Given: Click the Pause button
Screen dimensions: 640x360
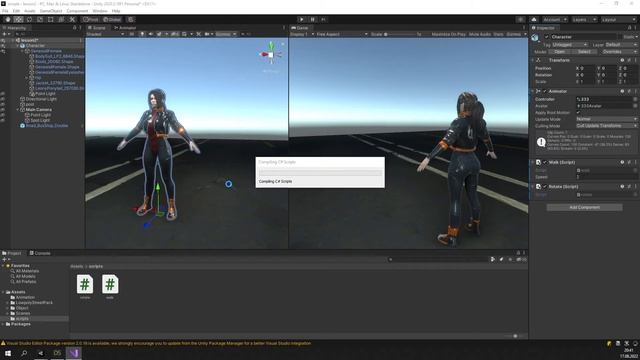Looking at the screenshot, I should [313, 19].
